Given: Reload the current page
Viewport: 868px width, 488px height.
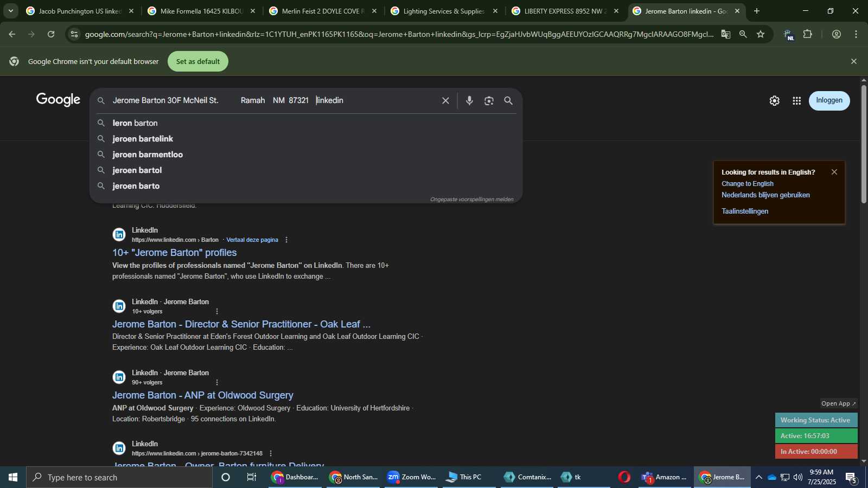Looking at the screenshot, I should click(51, 34).
